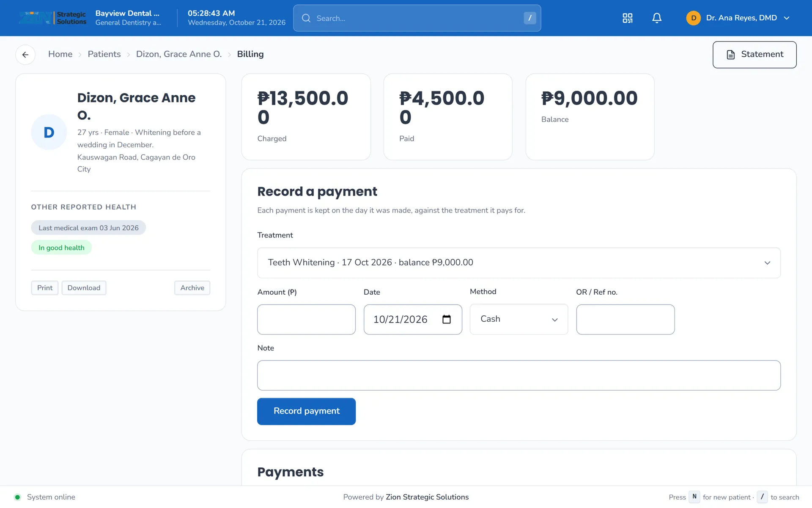Click the search magnifier icon
This screenshot has height=508, width=812.
(306, 18)
